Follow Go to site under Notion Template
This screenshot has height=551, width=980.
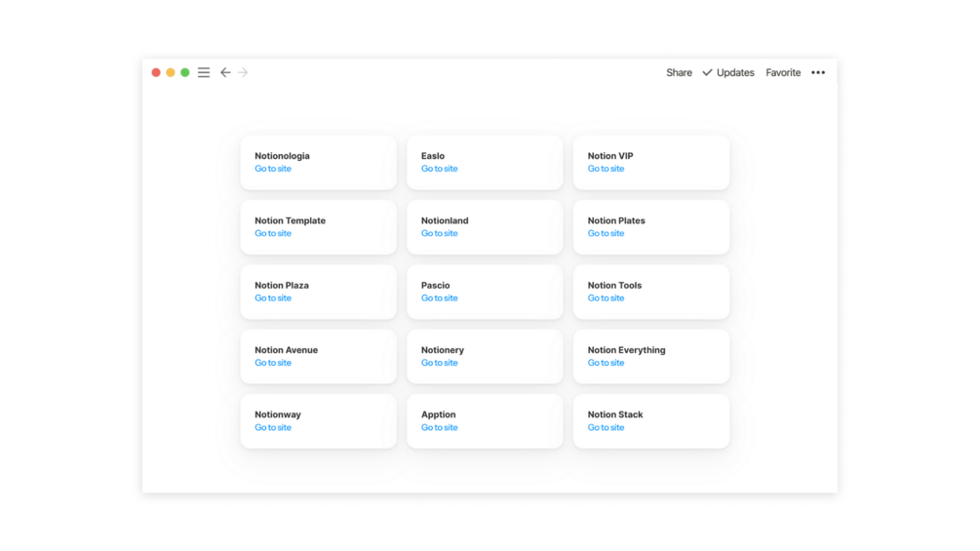pos(272,233)
